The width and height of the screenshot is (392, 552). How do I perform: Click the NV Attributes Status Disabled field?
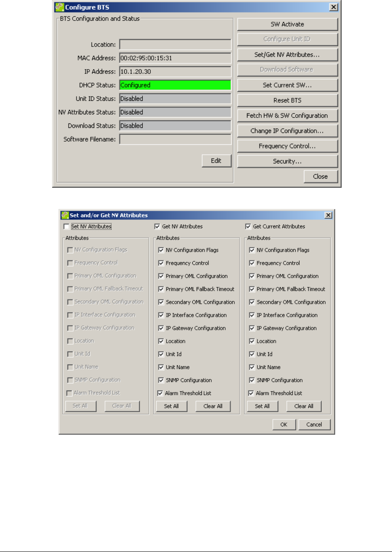coord(175,112)
